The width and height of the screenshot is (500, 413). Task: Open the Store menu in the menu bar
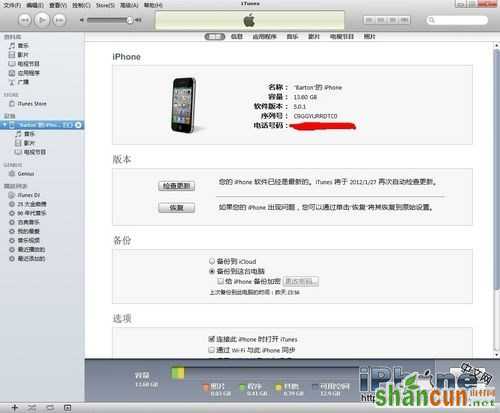105,5
